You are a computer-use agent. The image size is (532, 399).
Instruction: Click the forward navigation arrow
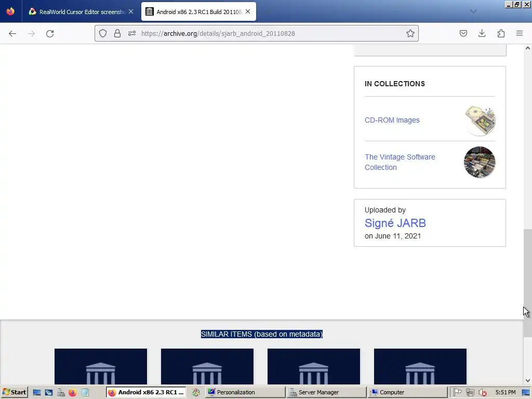(31, 34)
